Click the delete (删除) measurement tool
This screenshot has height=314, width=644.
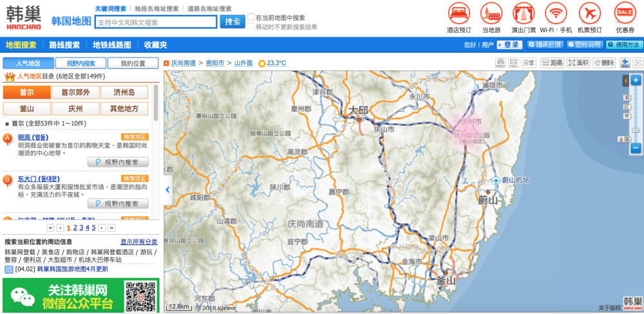[x=604, y=63]
